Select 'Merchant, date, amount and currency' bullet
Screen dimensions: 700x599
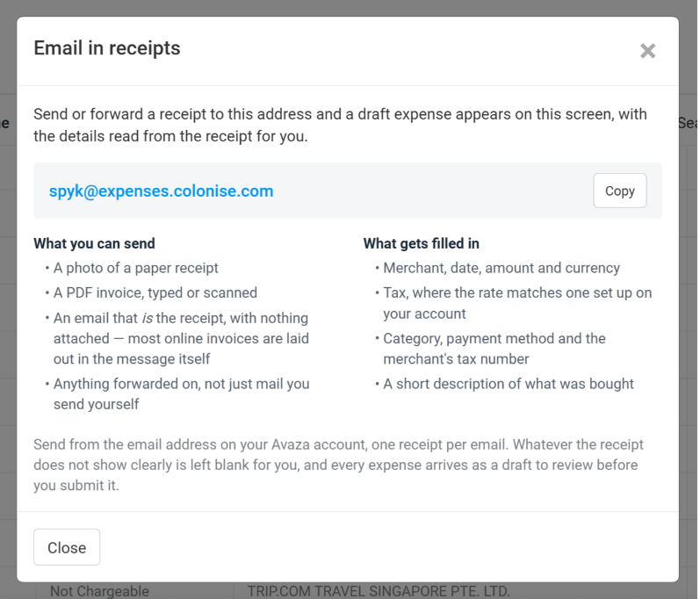click(x=502, y=268)
